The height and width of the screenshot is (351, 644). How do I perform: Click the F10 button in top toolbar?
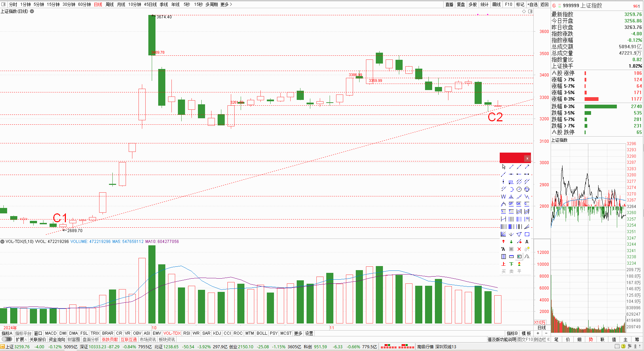point(508,4)
